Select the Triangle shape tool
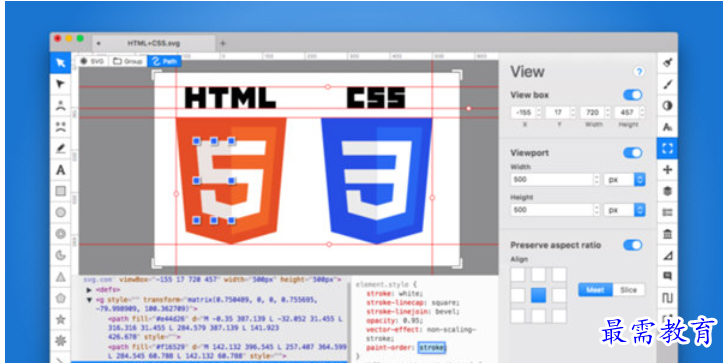This screenshot has width=723, height=363. [x=60, y=277]
